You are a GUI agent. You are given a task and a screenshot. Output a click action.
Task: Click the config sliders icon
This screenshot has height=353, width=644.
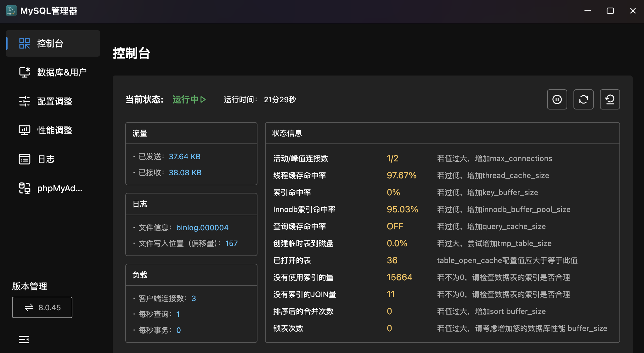click(25, 101)
